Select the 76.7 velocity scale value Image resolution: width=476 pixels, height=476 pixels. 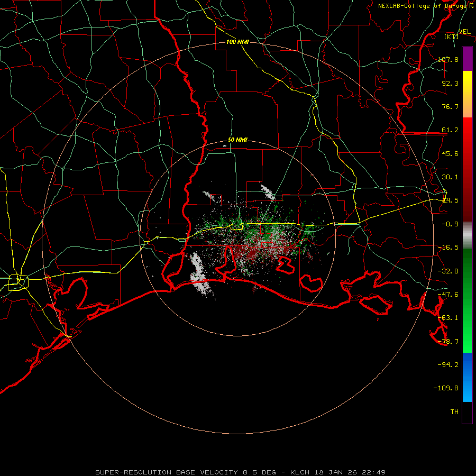pyautogui.click(x=450, y=106)
